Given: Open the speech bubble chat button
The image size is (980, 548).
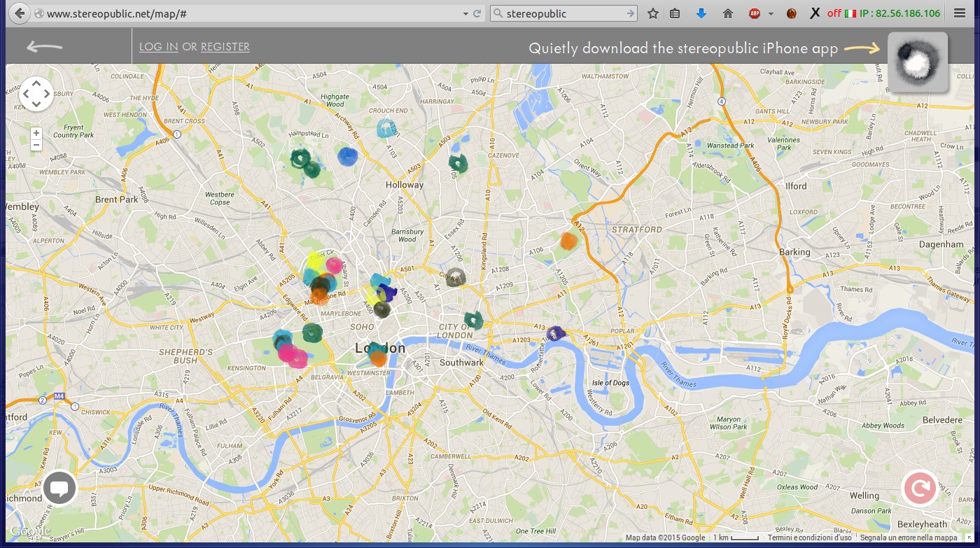Looking at the screenshot, I should [60, 489].
